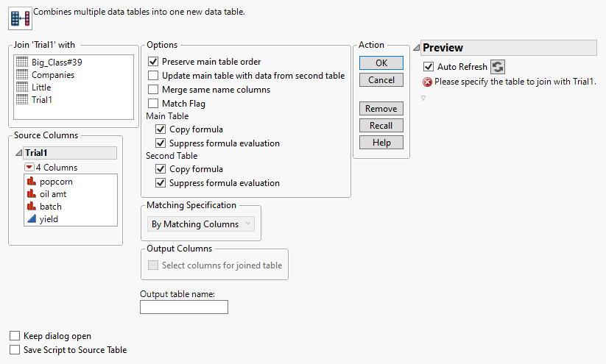Screen dimensions: 606x364
Task: Collapse the Preview panel disclosure triangle
Action: pyautogui.click(x=417, y=48)
